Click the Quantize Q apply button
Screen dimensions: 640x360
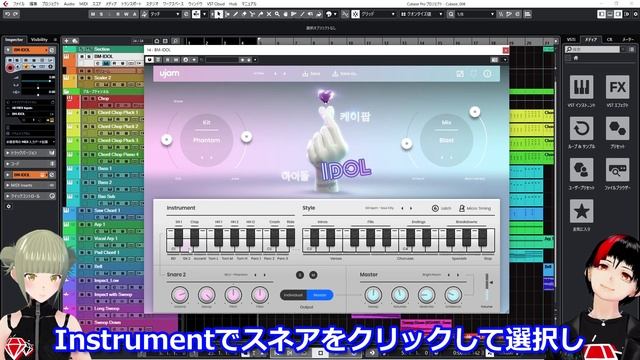(451, 14)
